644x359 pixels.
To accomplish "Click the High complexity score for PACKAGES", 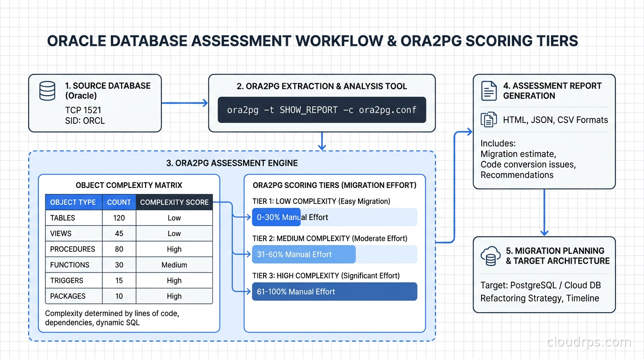I will [x=174, y=296].
